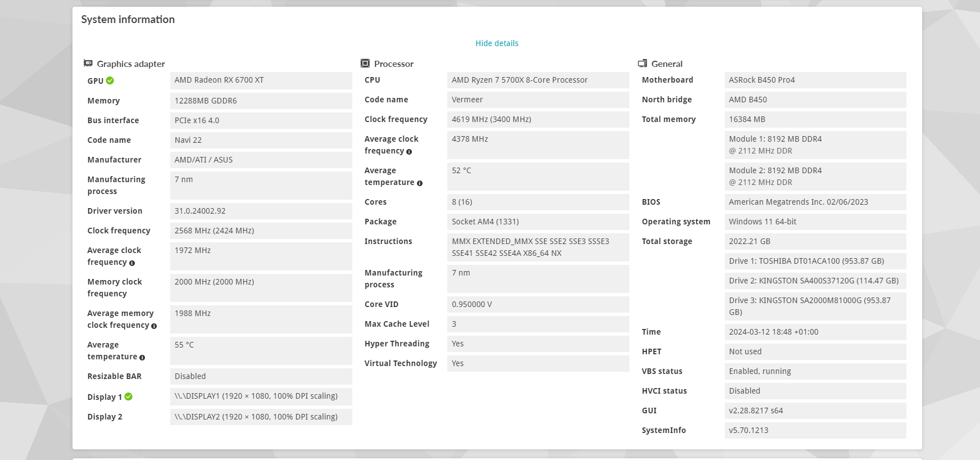Click the General section computer icon
The height and width of the screenshot is (460, 980).
pos(642,64)
